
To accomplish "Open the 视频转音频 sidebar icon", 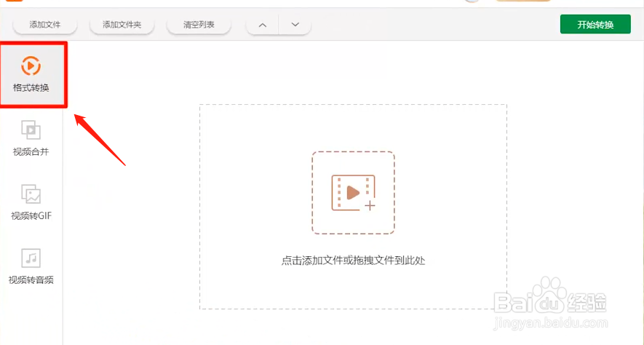I will point(31,258).
